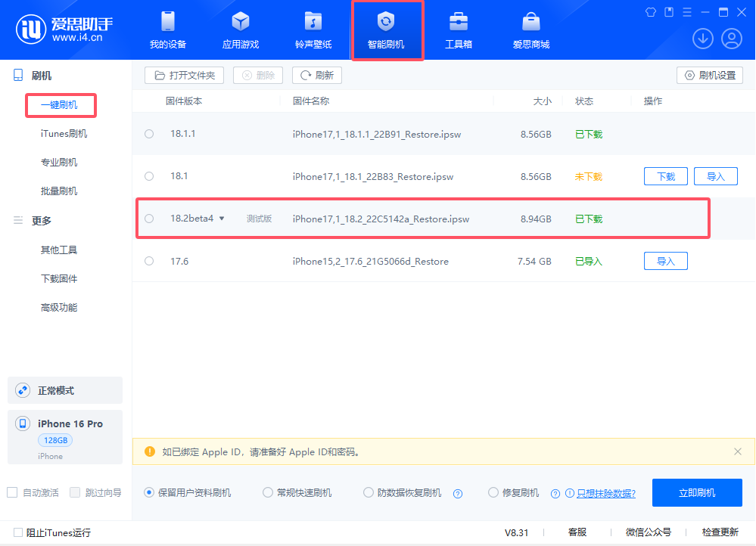Viewport: 756px width, 546px height.
Task: Open the 铃声壁纸 (Ringtones & Wallpapers) section
Action: click(x=313, y=29)
